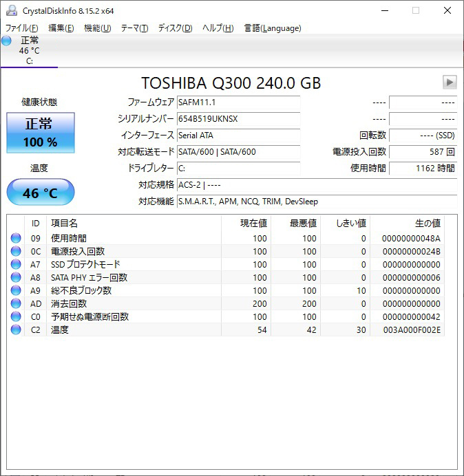Click the firmware field SAFM11.1
The image size is (464, 476).
[238, 102]
